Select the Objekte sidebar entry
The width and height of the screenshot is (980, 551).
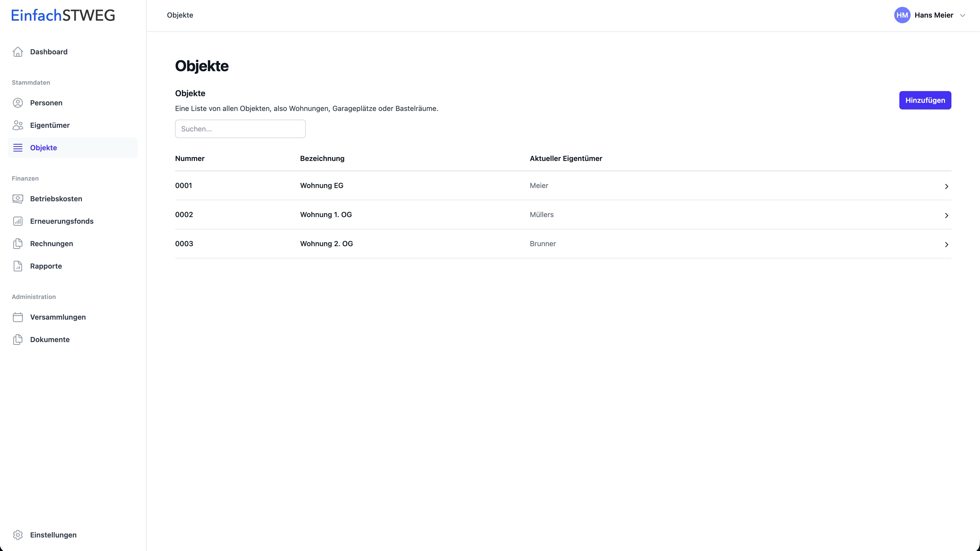[x=43, y=147]
